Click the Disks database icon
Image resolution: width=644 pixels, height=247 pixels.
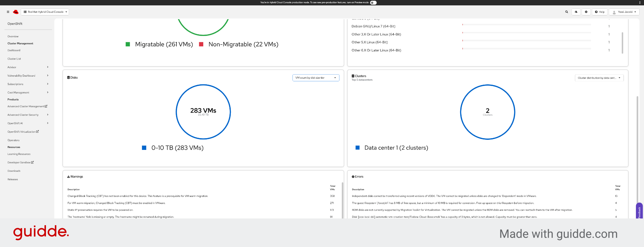pyautogui.click(x=68, y=78)
